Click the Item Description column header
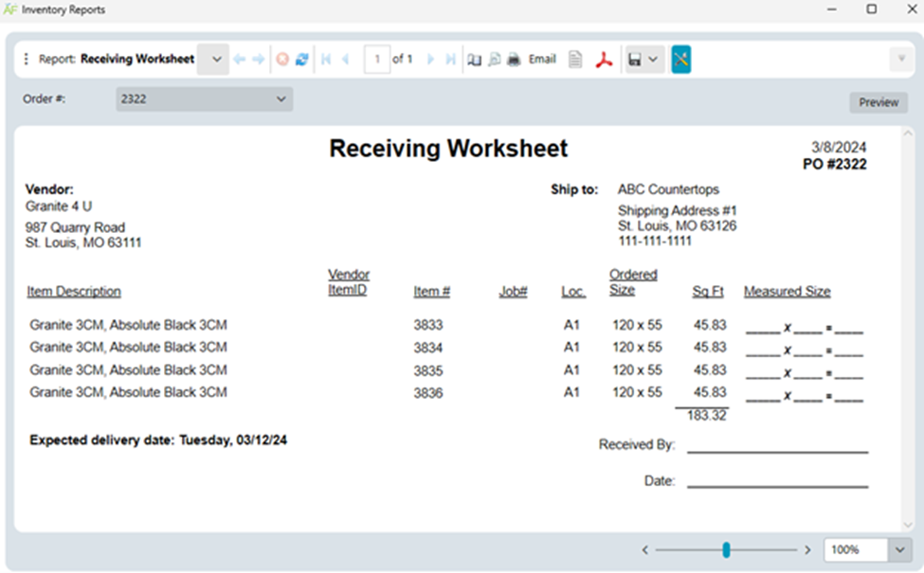The height and width of the screenshot is (573, 924). click(x=74, y=292)
